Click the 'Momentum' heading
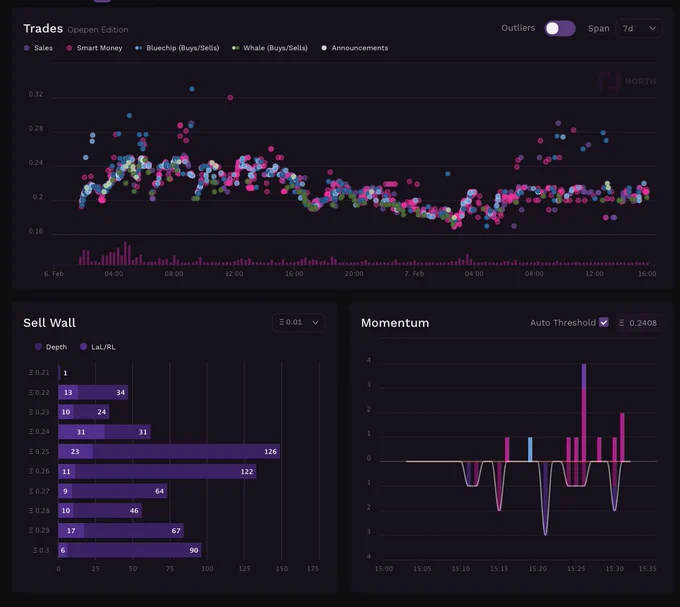The height and width of the screenshot is (607, 680). pyautogui.click(x=395, y=323)
